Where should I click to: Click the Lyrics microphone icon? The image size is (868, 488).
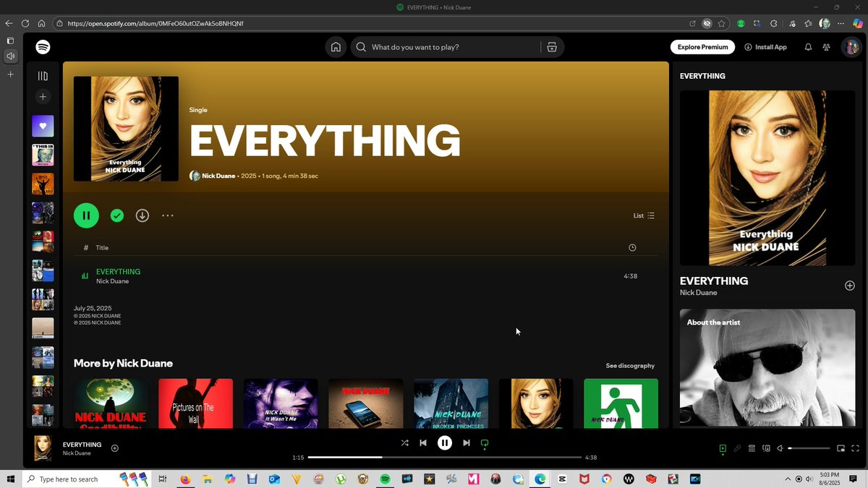point(737,448)
